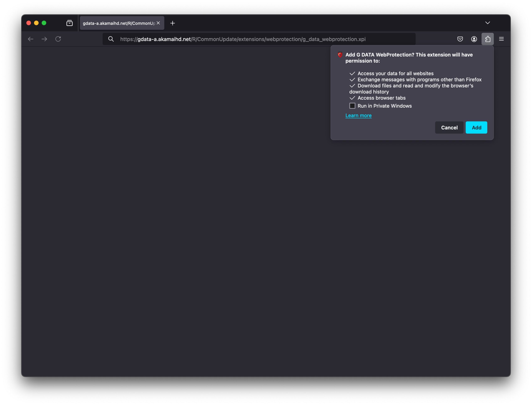Click 'Access browser tabs' permission text
Viewport: 532px width, 405px height.
tap(382, 98)
